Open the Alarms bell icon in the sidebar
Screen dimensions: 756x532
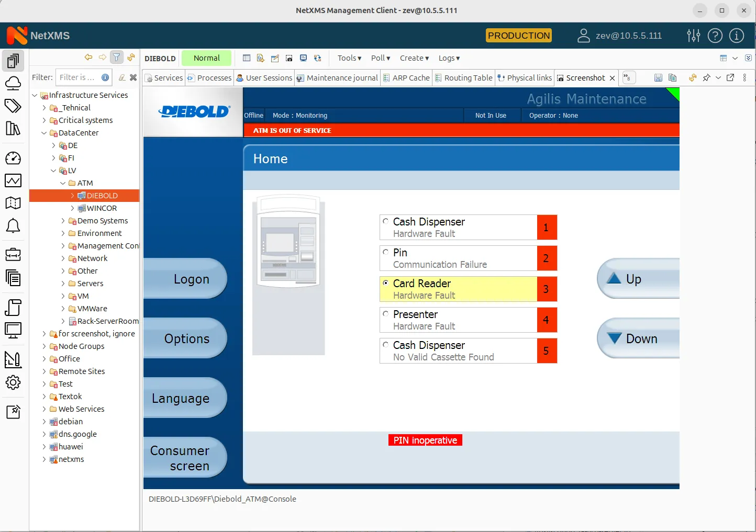[x=13, y=225]
